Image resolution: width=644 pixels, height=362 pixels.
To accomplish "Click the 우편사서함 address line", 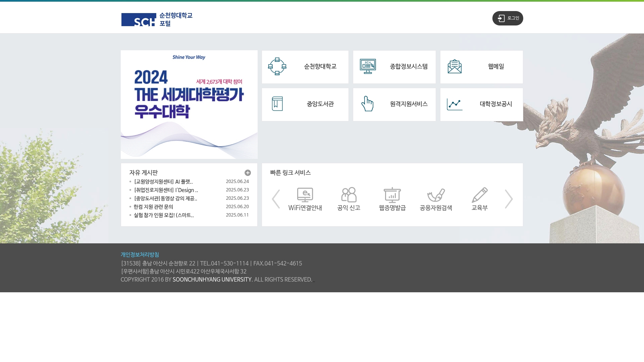I will [x=184, y=271].
